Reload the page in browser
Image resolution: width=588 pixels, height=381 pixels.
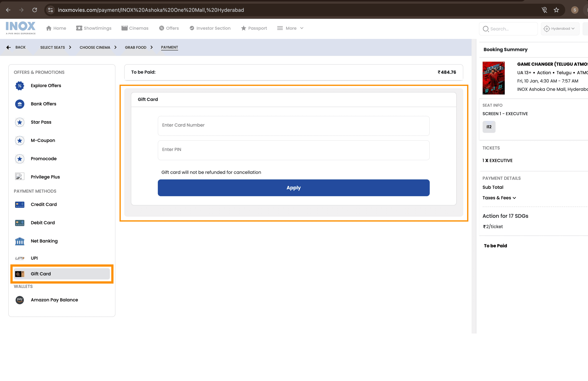point(35,10)
